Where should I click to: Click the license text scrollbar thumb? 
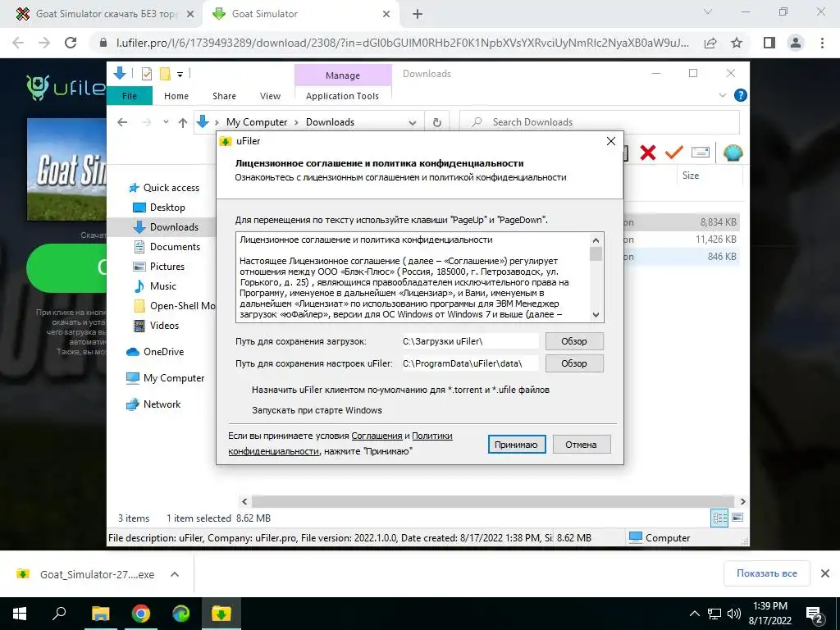tap(596, 253)
